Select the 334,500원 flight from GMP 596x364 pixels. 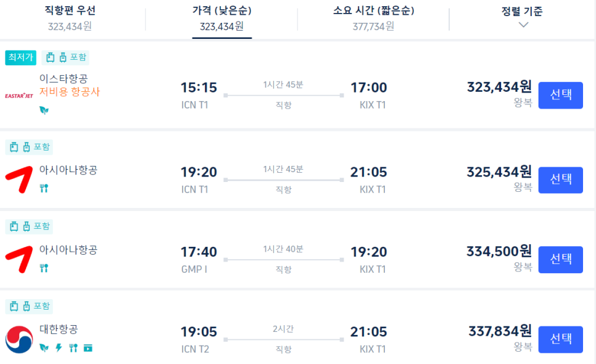(x=561, y=260)
